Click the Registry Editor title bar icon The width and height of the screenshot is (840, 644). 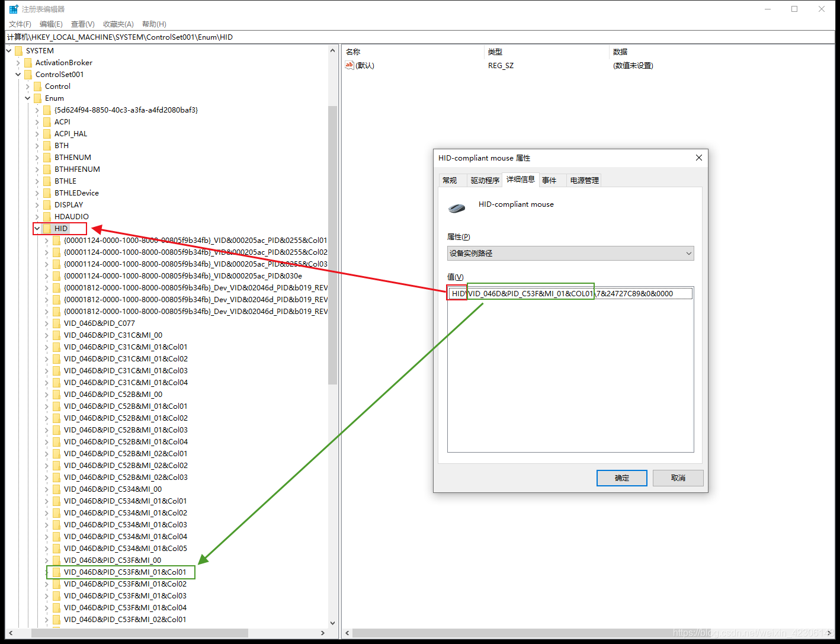pyautogui.click(x=14, y=9)
